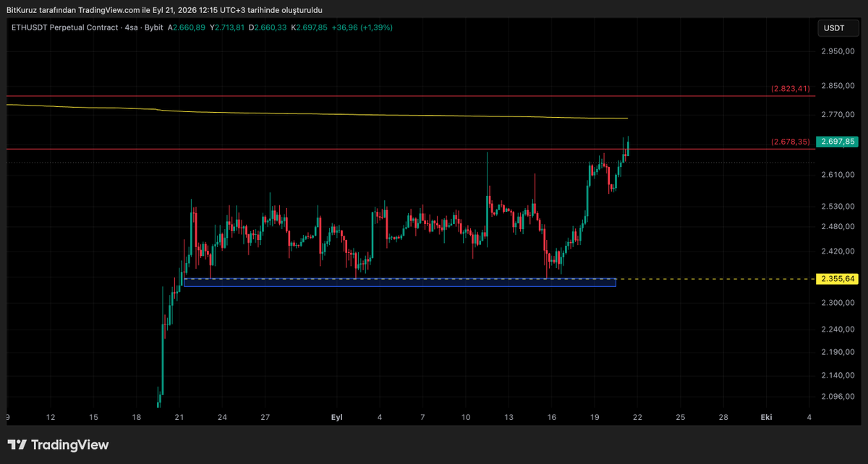
Task: Click date label 22 on time axis
Action: tap(637, 418)
